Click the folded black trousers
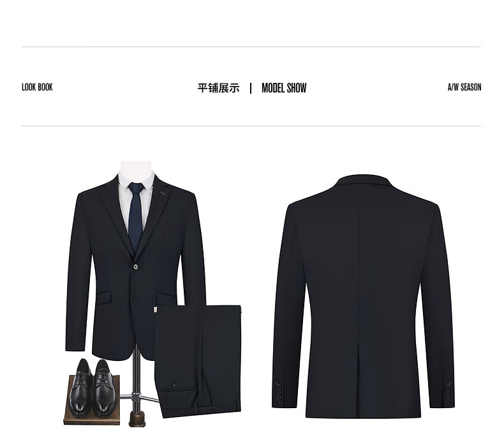 198,361
